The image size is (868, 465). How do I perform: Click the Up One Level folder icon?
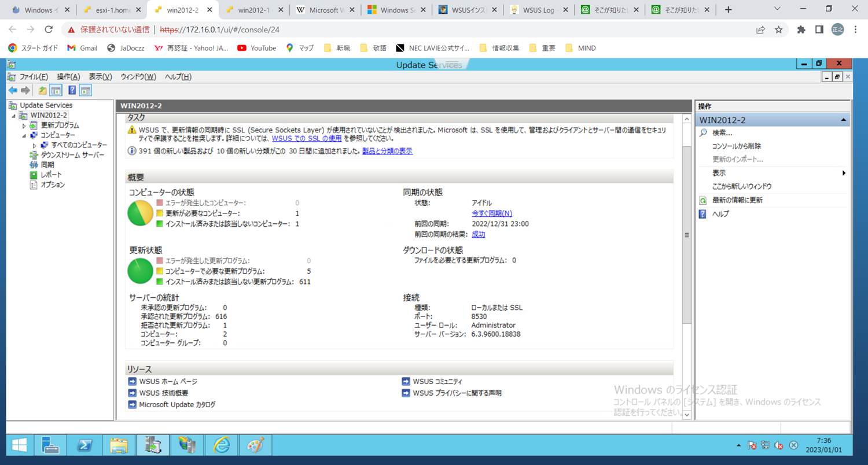[x=42, y=90]
